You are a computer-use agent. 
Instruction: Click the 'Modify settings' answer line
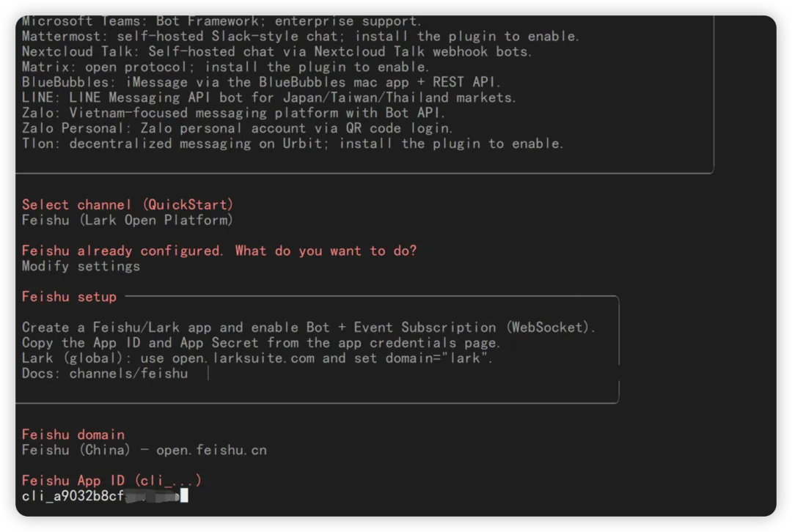coord(81,266)
